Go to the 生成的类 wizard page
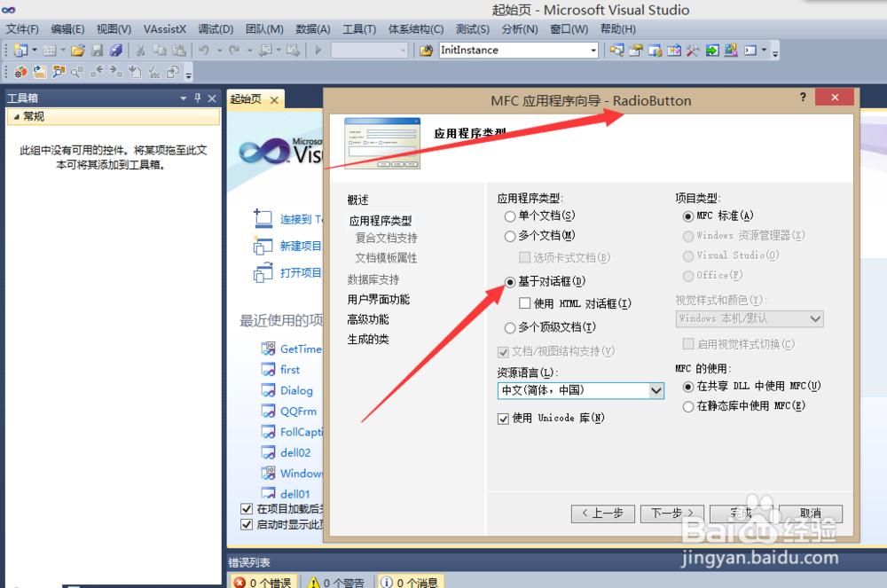Screen dimensions: 887x588 point(368,339)
